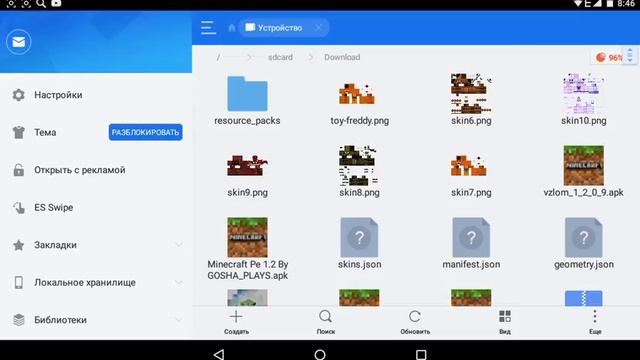Tap the РАЗБЛОКИРОВАТЬ button
The width and height of the screenshot is (640, 360).
(145, 132)
